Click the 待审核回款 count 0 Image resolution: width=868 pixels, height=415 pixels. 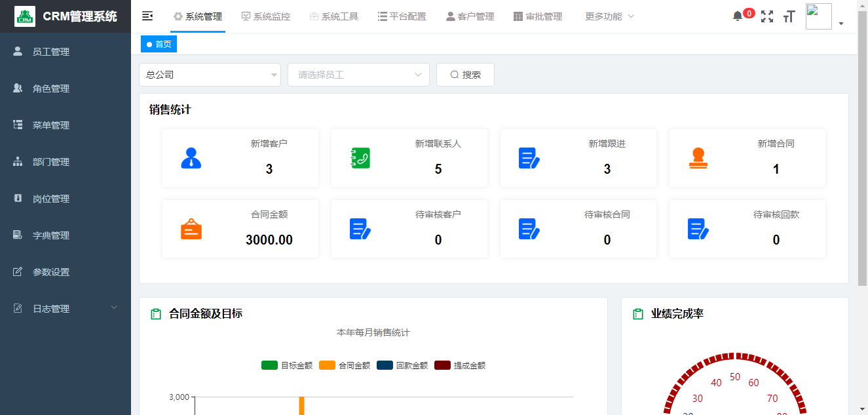776,240
